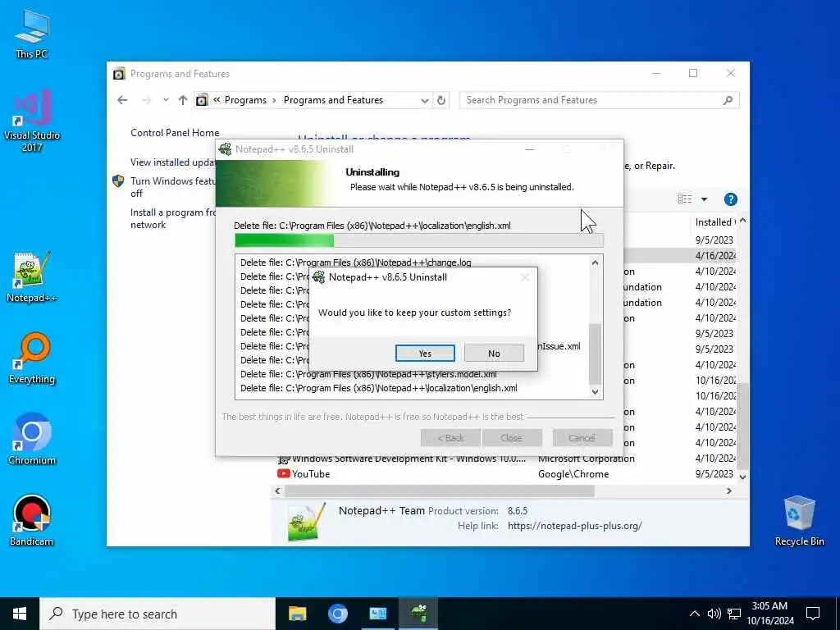Minimize the Notepad++ Uninstall window
The width and height of the screenshot is (840, 630).
point(530,149)
